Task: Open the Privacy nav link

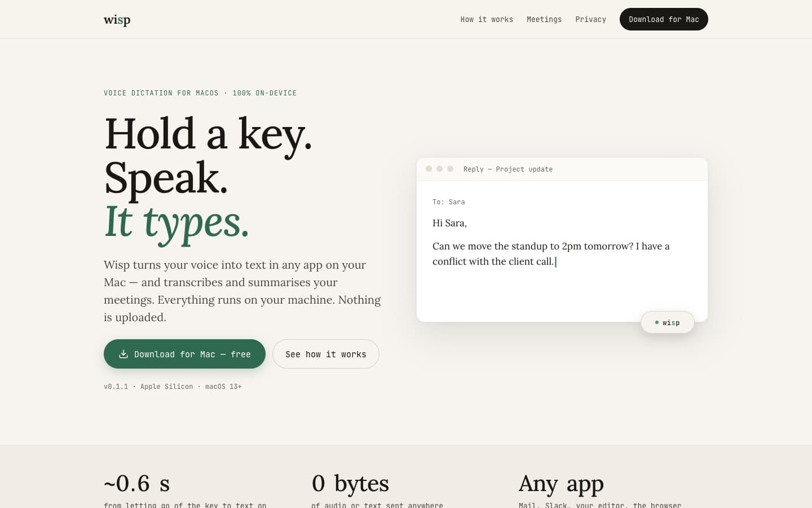Action: click(590, 19)
